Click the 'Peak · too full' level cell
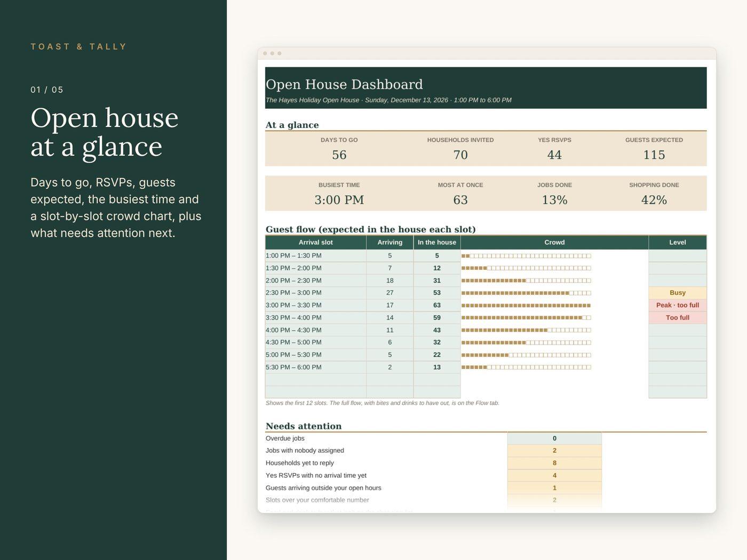Screen dimensions: 747x560 pos(678,305)
